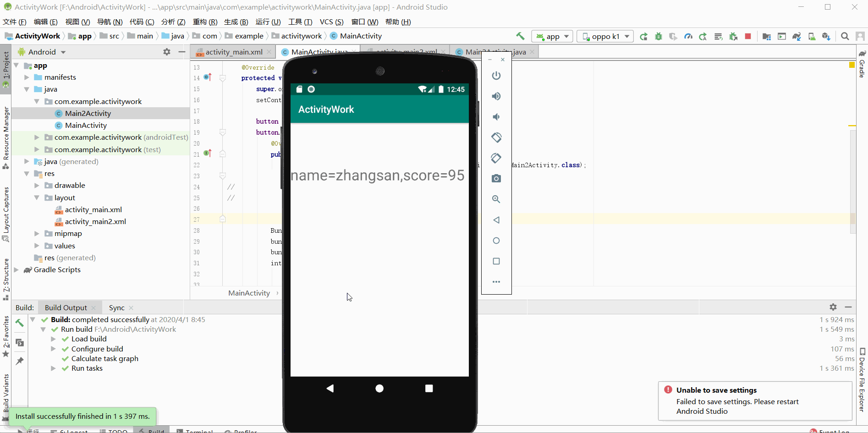Open the 运行 (U) run menu

coord(268,22)
